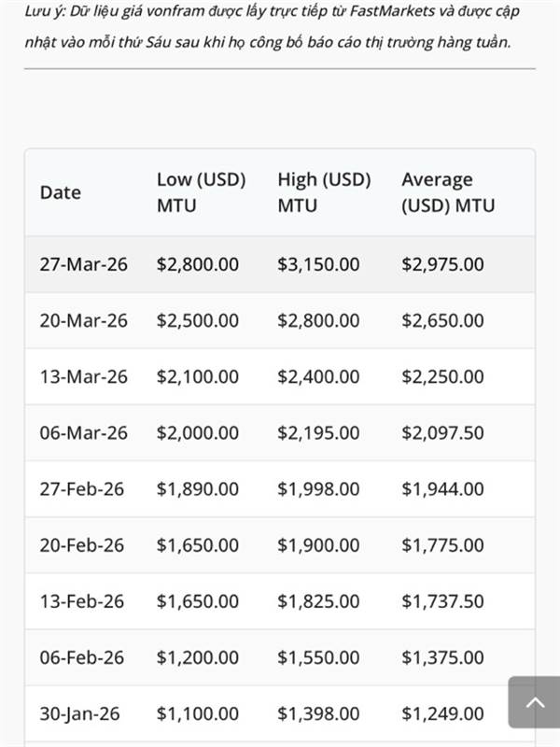Click the FastMarkets note text
560x747 pixels.
[x=271, y=26]
